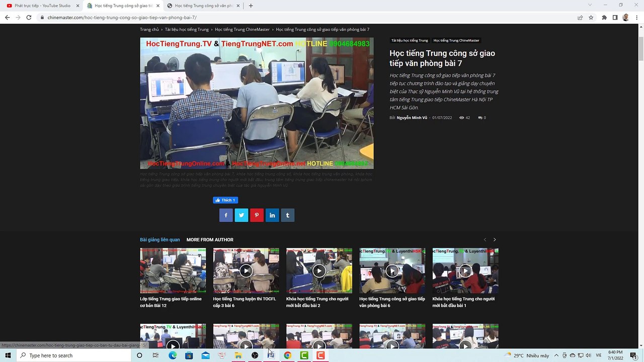Reload the current page
The height and width of the screenshot is (362, 644).
click(29, 17)
